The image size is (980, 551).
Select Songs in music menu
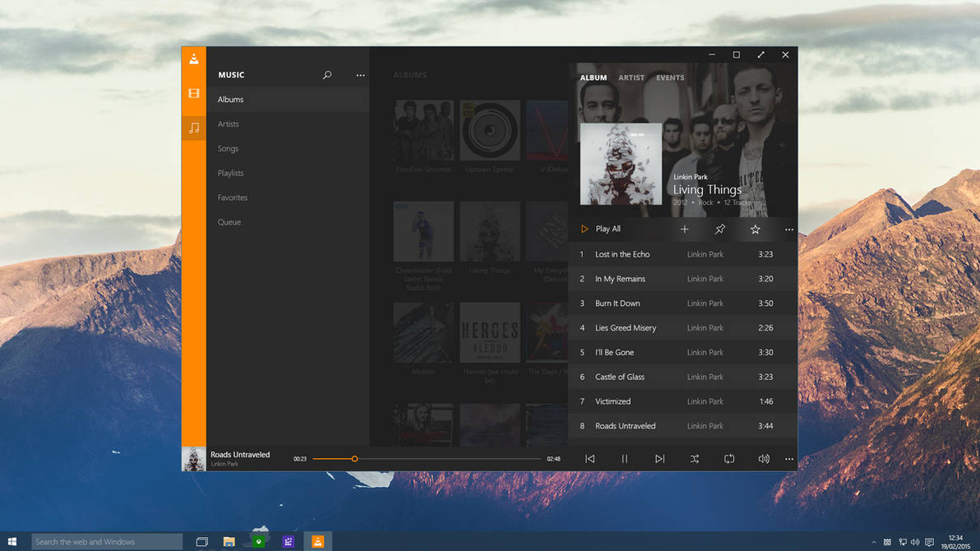[288, 148]
